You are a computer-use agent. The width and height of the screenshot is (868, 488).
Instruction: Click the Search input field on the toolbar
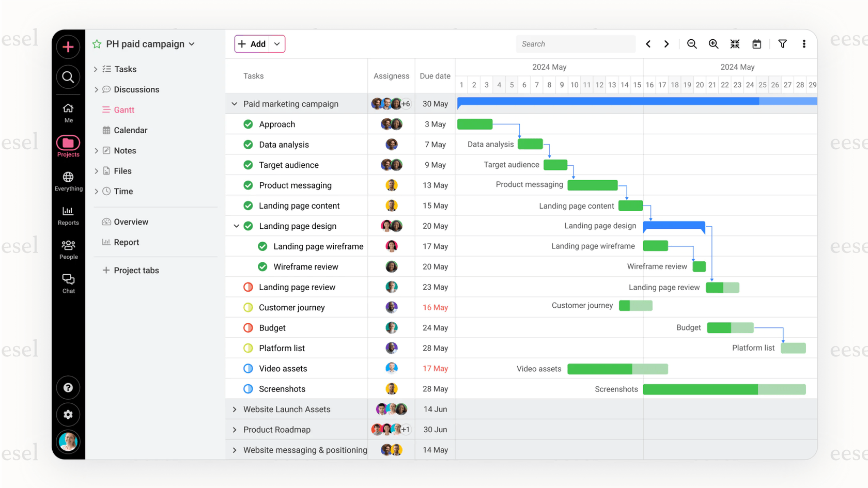(x=575, y=44)
